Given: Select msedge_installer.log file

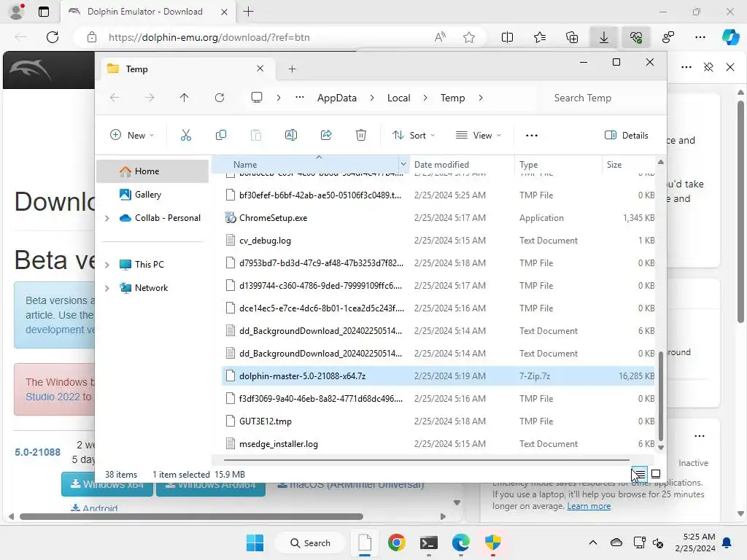Looking at the screenshot, I should coord(438,444).
